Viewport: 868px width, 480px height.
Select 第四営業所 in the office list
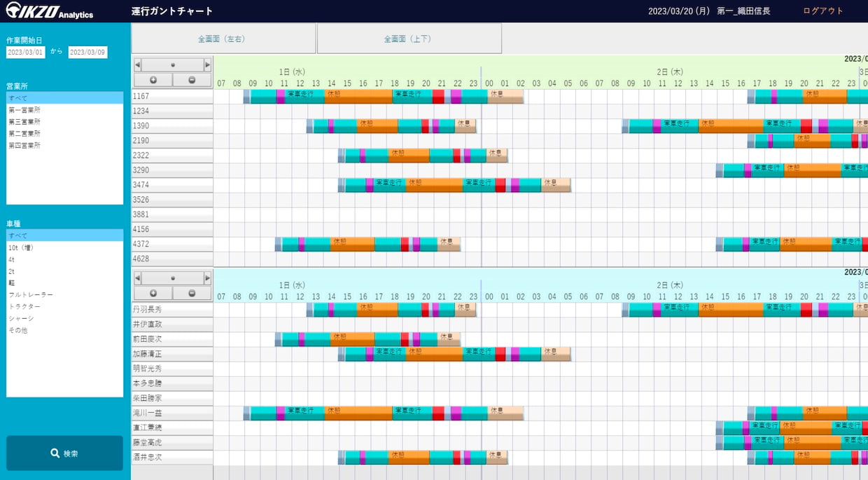24,146
